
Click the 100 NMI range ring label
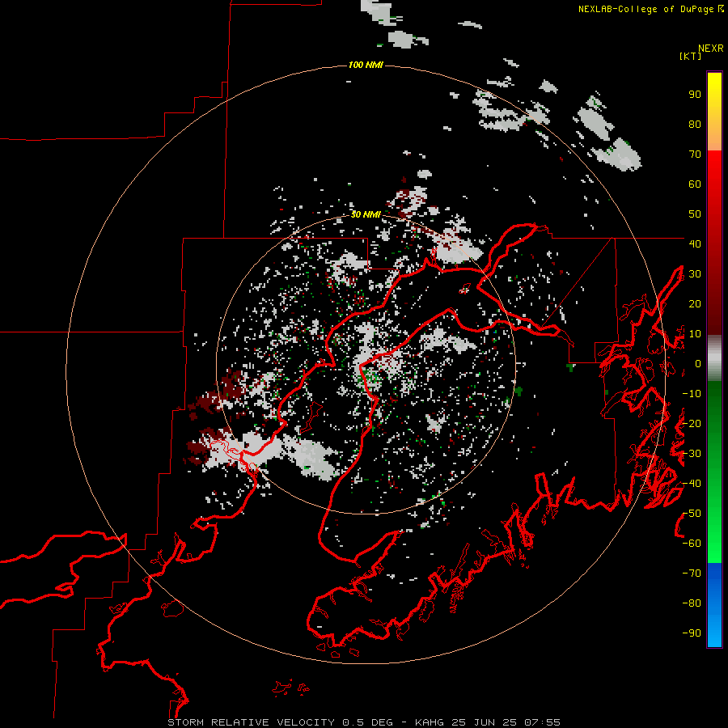(x=366, y=65)
